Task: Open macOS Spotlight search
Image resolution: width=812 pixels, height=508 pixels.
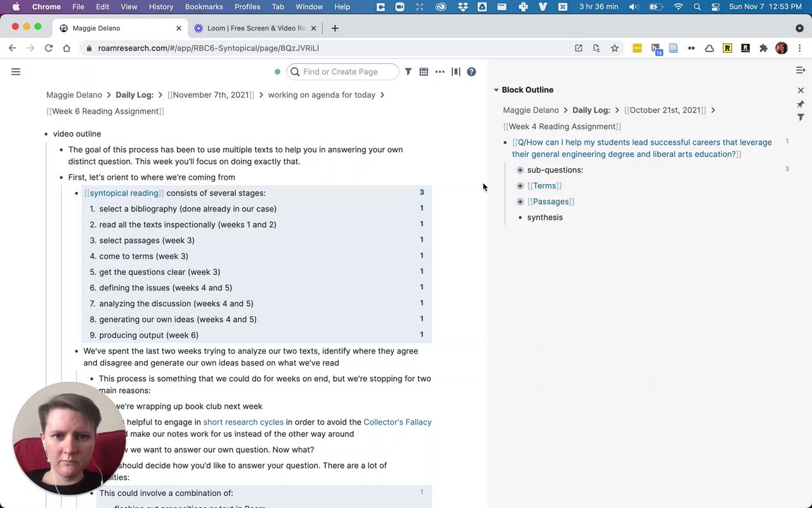Action: 697,7
